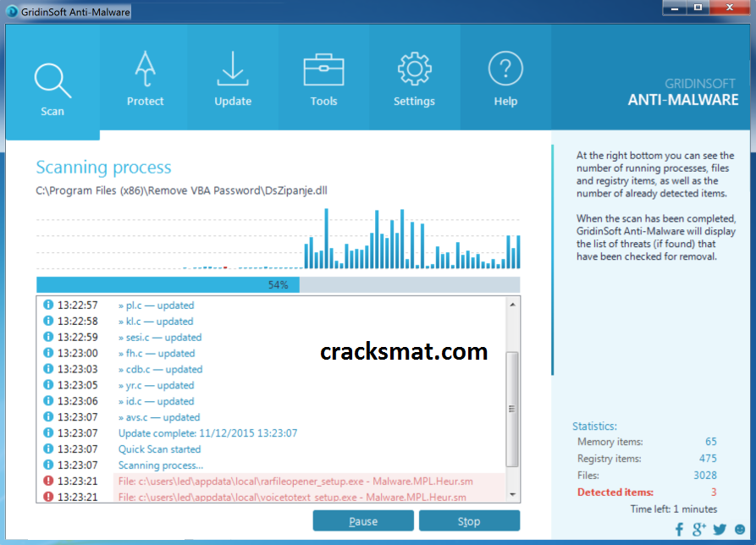Screen dimensions: 756x545
Task: Click the GridinSoft title bar app icon
Action: [12, 11]
